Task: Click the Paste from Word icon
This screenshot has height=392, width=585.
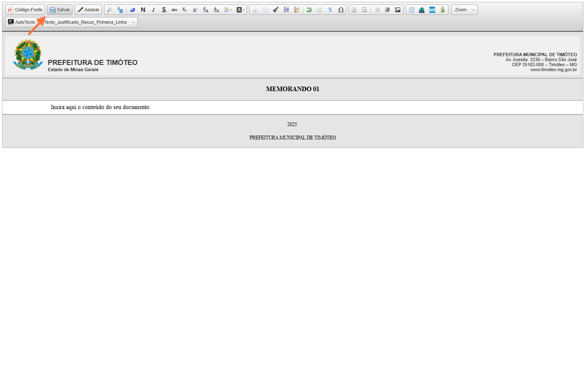Action: click(x=286, y=10)
